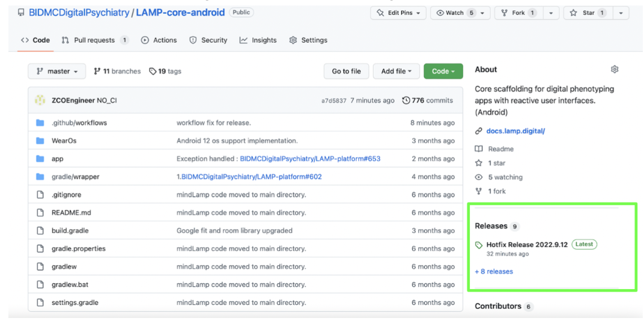Screen dimensions: 644x321
Task: Click the gradle/wrapper folder icon
Action: pyautogui.click(x=40, y=177)
